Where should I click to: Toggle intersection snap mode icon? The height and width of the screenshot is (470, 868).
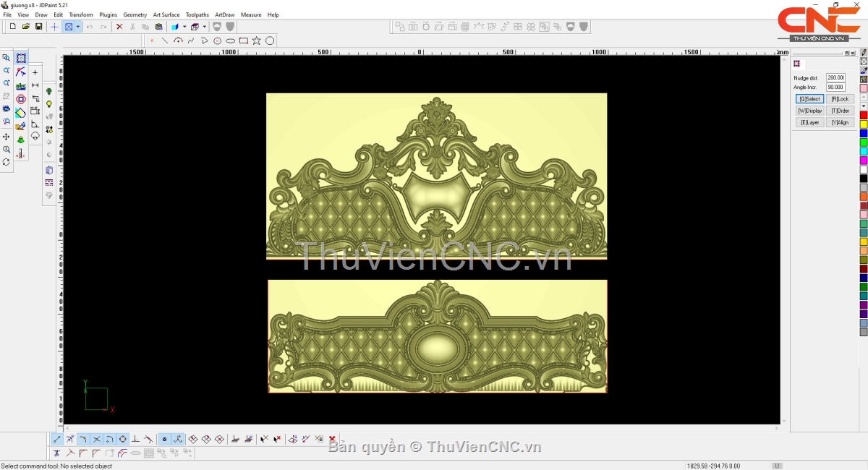[97, 439]
